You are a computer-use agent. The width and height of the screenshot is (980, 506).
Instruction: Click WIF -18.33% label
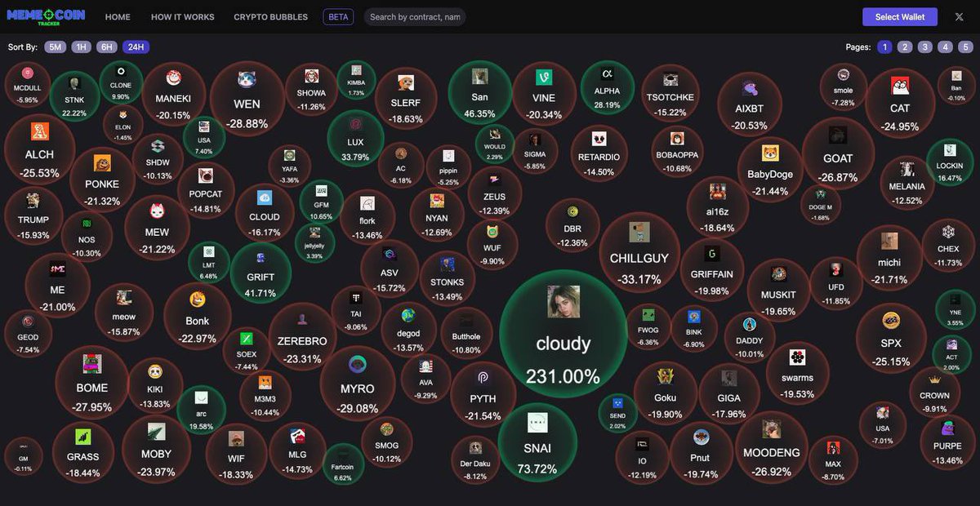tap(236, 466)
